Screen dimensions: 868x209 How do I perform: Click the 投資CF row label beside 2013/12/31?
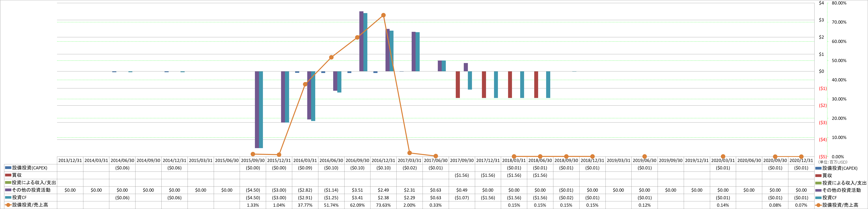(19, 197)
